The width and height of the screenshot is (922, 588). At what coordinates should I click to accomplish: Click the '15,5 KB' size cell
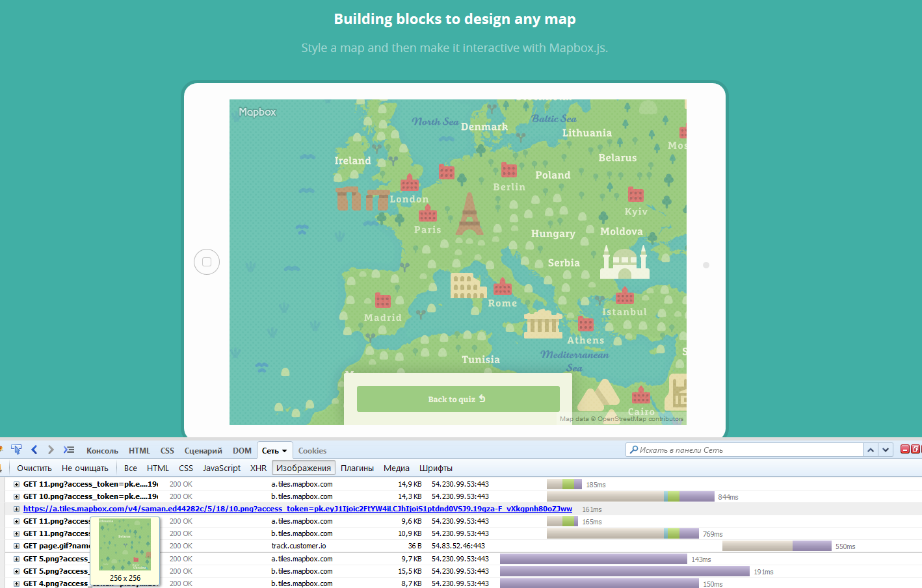[410, 571]
